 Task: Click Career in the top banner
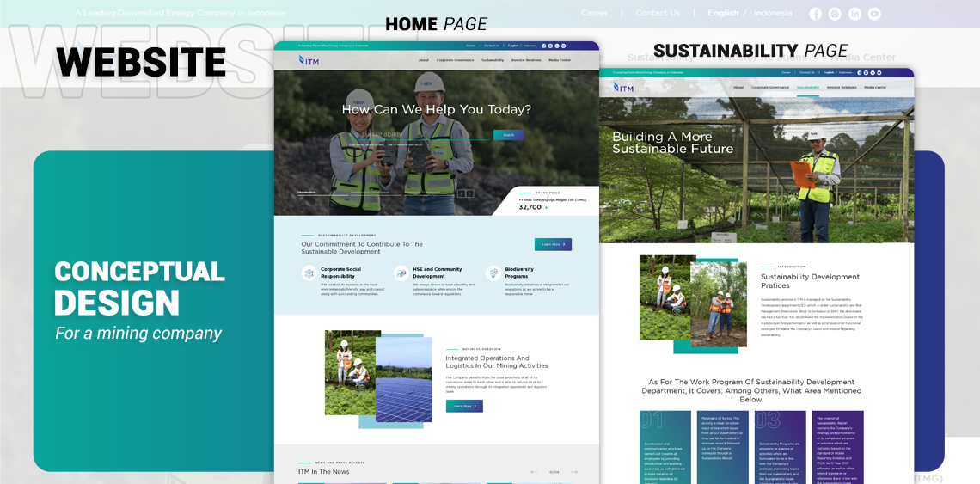(594, 13)
